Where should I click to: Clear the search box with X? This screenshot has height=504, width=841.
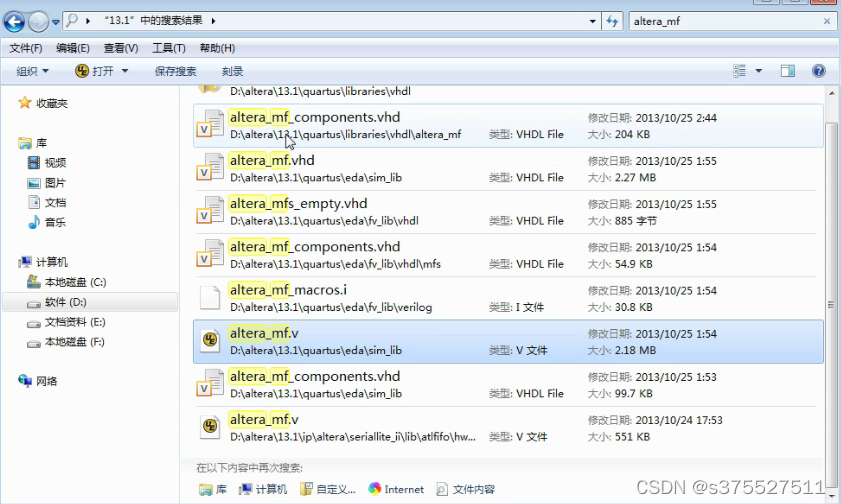(x=827, y=21)
